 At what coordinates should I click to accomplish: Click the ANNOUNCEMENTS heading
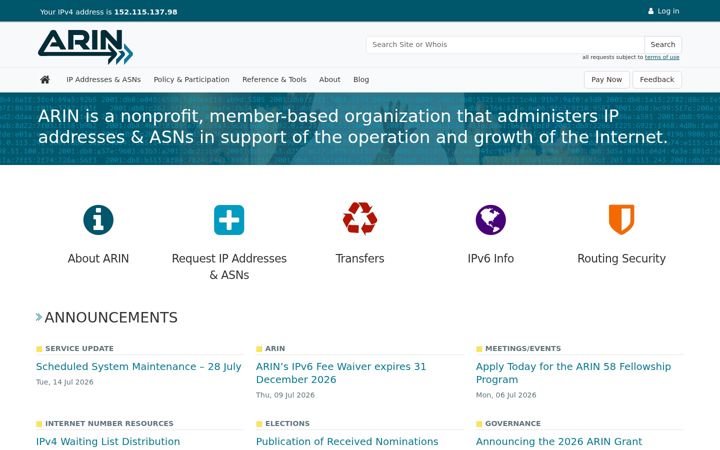point(111,318)
